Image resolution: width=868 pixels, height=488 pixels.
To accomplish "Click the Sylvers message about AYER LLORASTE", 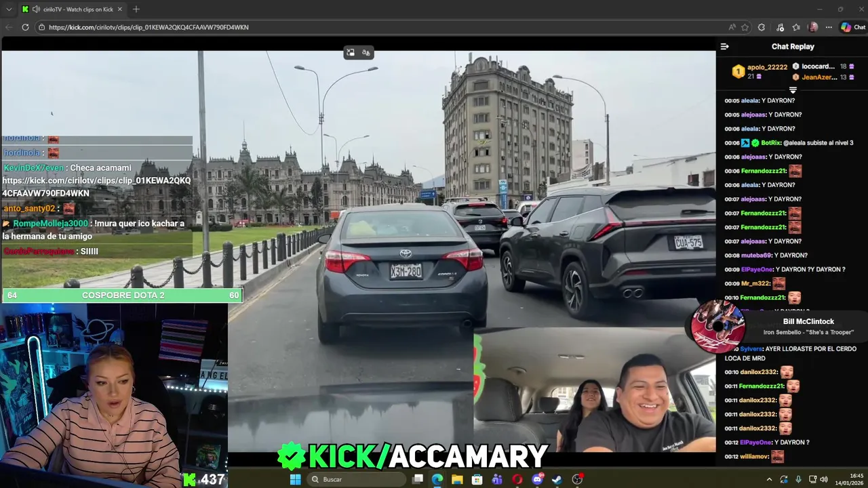I will [x=791, y=353].
